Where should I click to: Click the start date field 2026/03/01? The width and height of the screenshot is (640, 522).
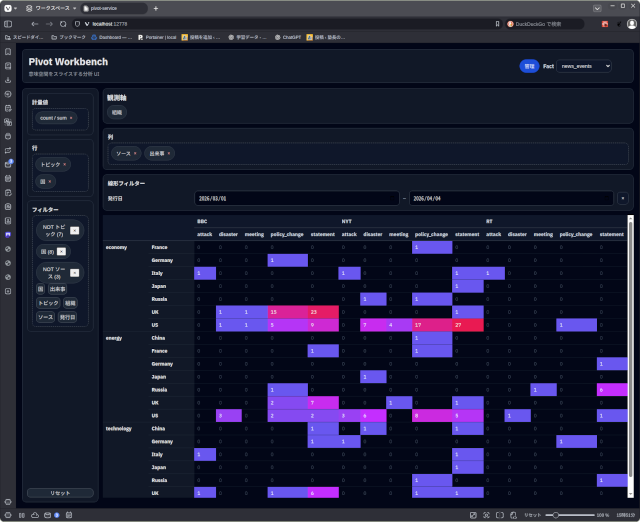click(x=296, y=199)
